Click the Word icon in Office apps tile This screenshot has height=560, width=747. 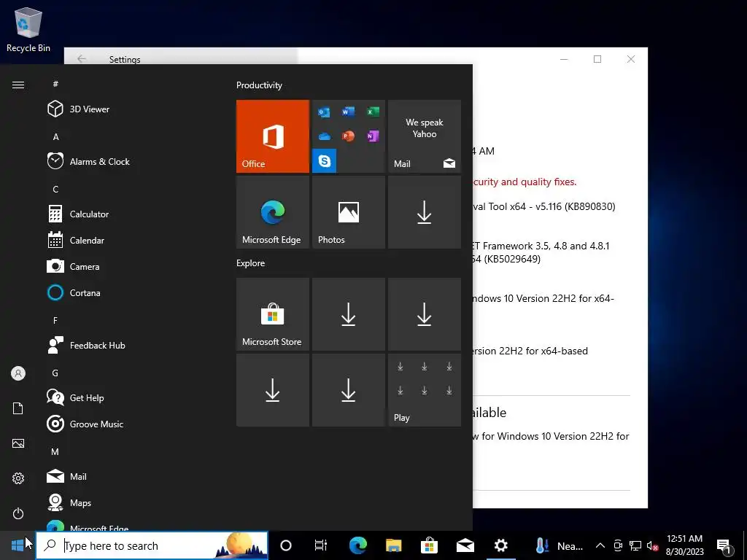click(x=348, y=112)
